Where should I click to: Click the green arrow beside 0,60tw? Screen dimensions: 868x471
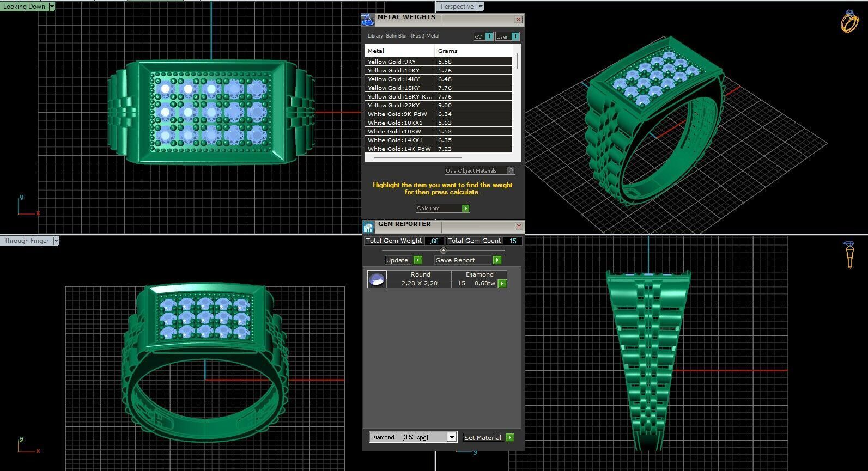tap(502, 283)
